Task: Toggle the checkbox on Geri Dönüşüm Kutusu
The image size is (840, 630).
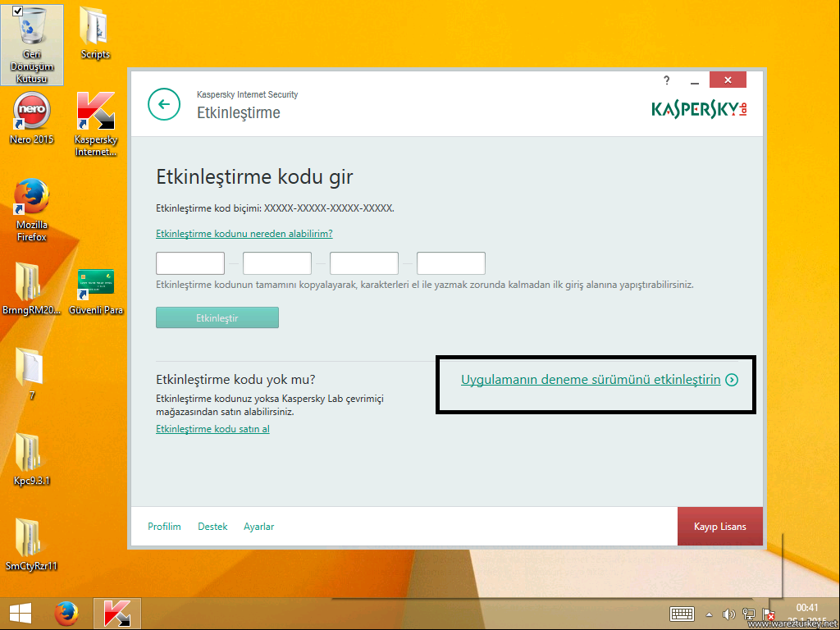Action: (x=17, y=10)
